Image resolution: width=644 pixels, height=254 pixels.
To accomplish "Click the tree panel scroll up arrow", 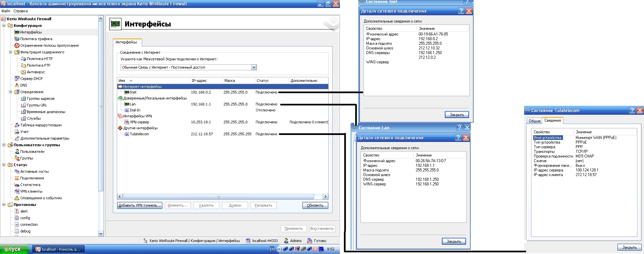I will (x=101, y=19).
